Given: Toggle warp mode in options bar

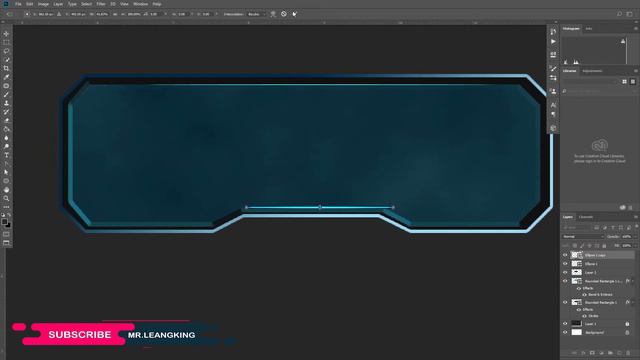Looking at the screenshot, I should point(273,14).
